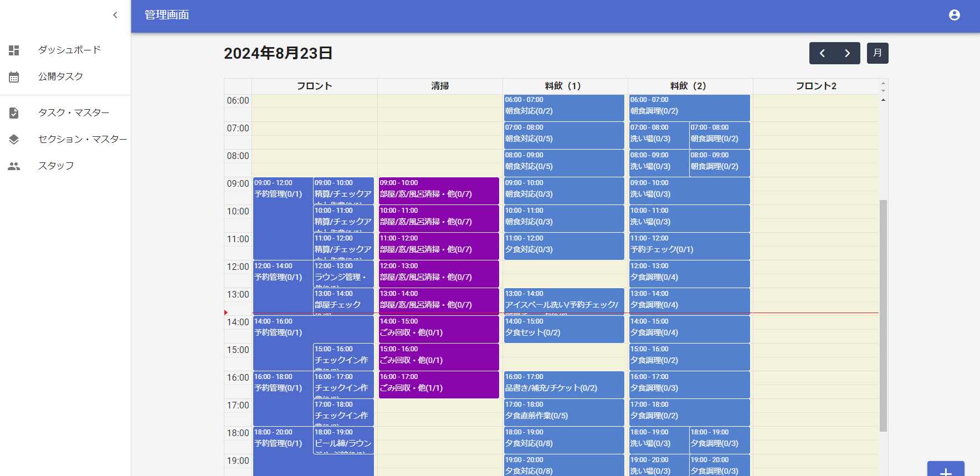The height and width of the screenshot is (476, 980).
Task: Click the dashboard grid icon
Action: (x=14, y=50)
